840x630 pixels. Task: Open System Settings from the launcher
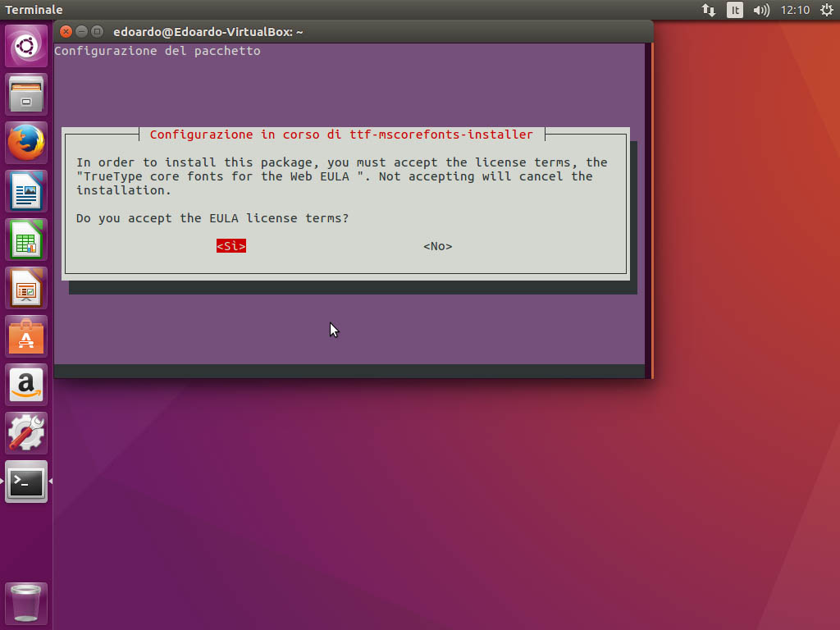pos(26,433)
